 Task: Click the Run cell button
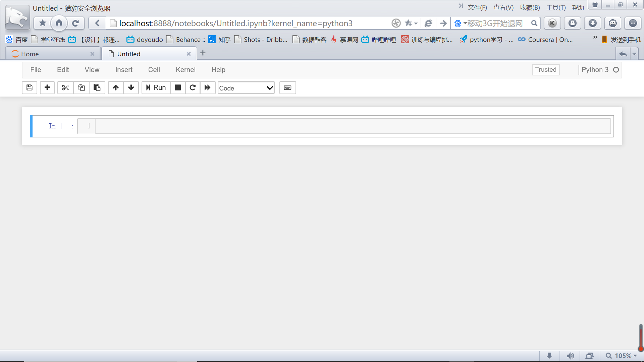coord(156,88)
